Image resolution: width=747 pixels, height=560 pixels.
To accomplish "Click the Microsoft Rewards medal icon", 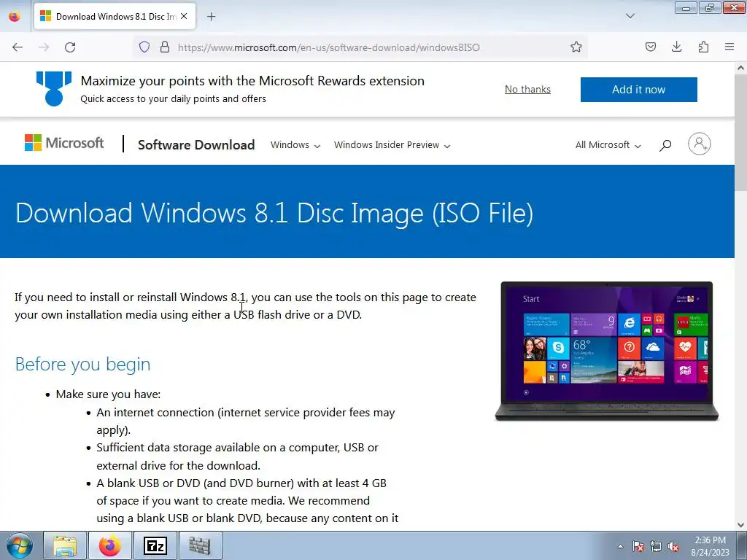I will [x=54, y=88].
